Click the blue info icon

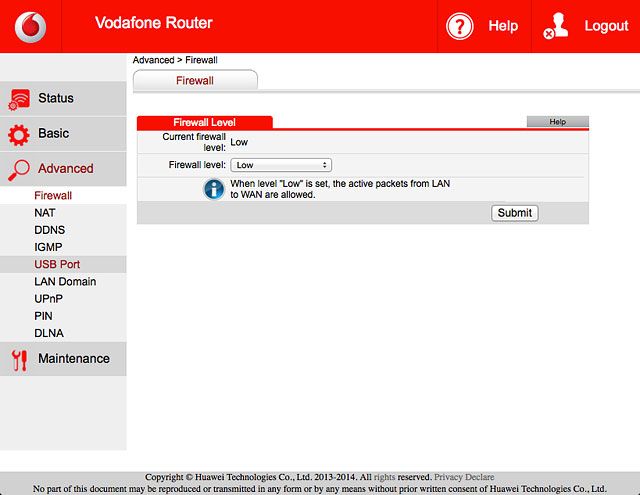(214, 189)
